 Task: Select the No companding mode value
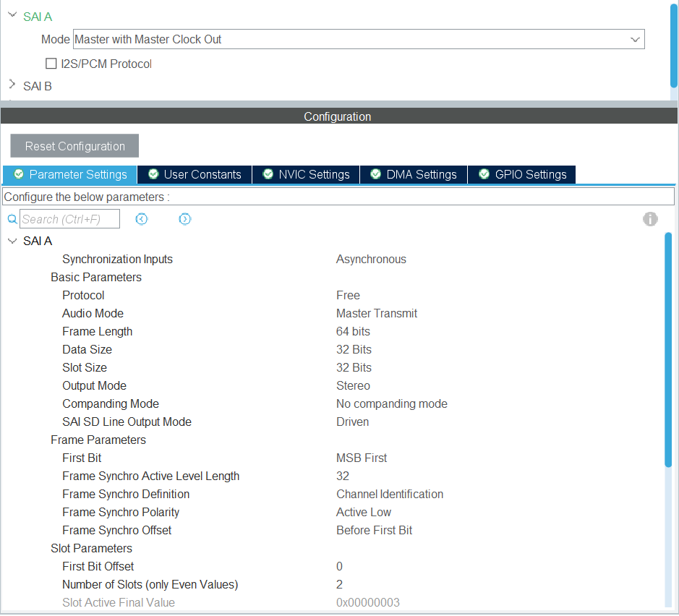coord(392,404)
